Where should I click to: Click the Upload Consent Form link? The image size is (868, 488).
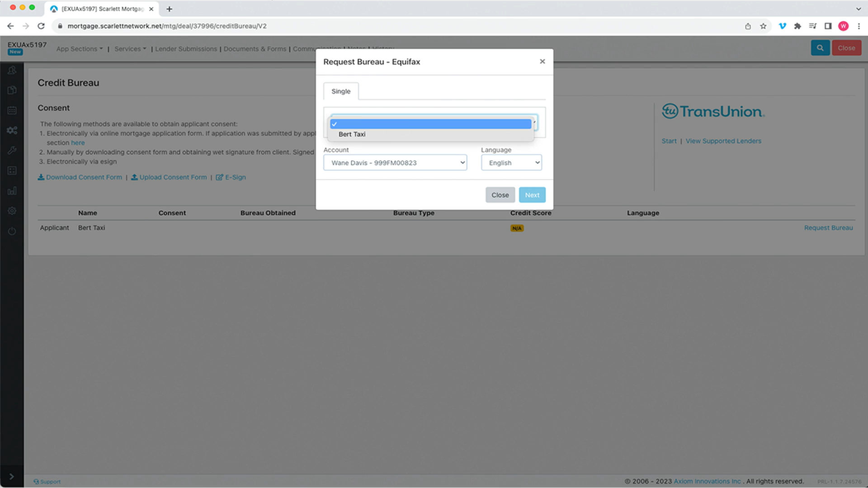(x=169, y=177)
